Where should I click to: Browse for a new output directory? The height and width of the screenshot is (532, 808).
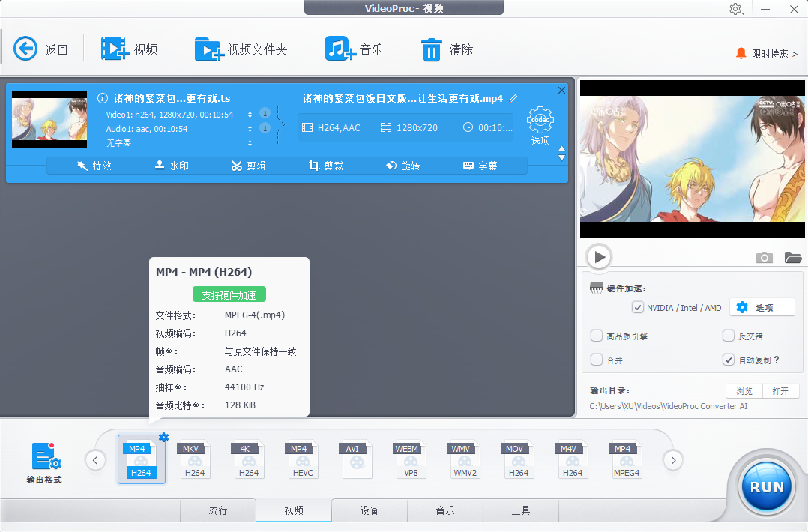click(x=743, y=390)
